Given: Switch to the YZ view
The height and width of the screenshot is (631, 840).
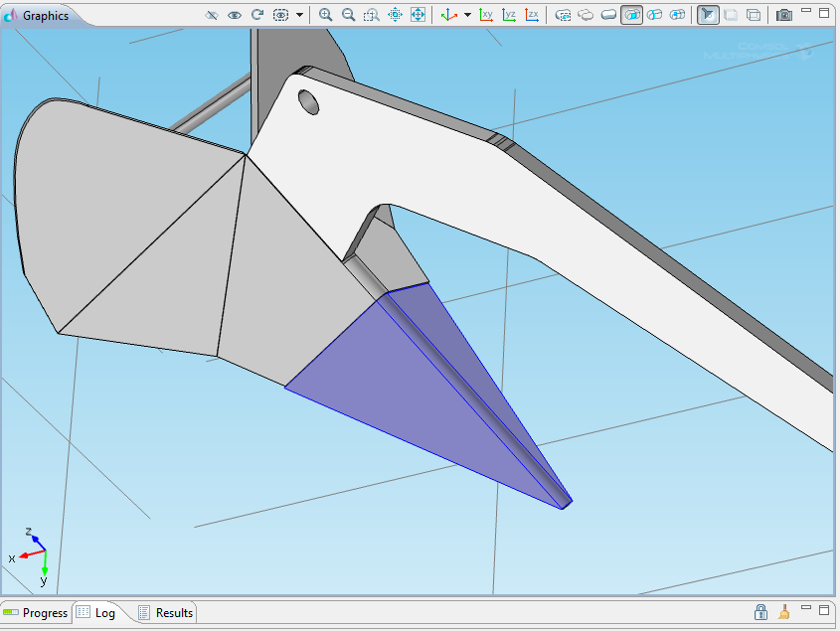Looking at the screenshot, I should coord(509,15).
